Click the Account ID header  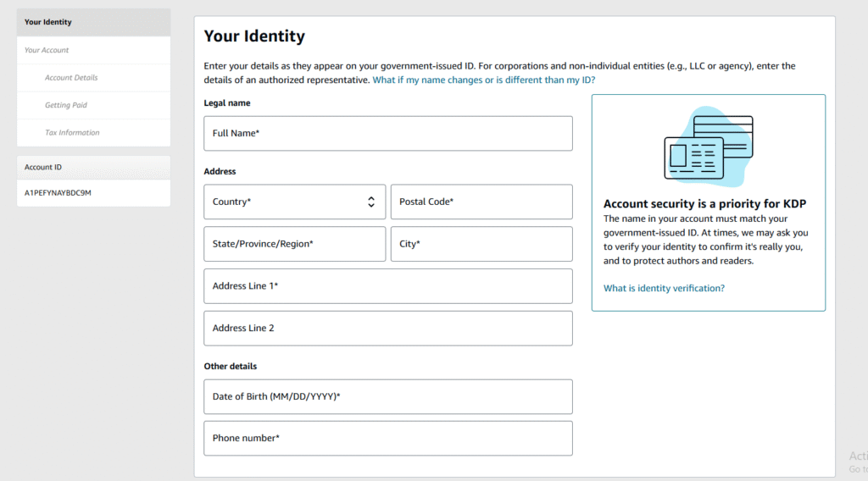[x=93, y=167]
